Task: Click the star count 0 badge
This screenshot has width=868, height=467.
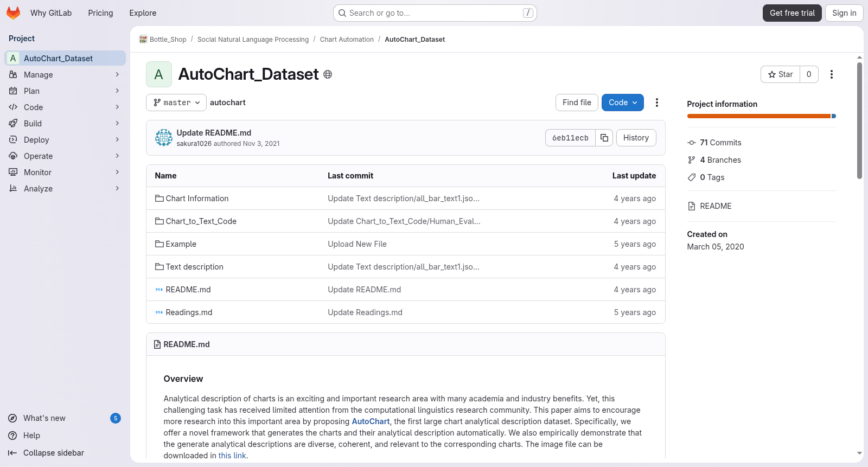Action: coord(809,74)
